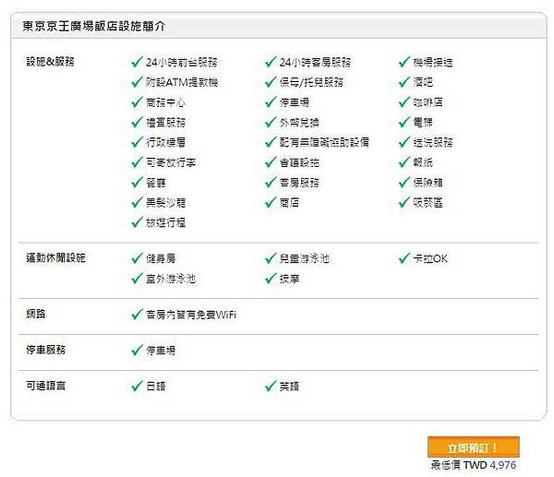554x477 pixels.
Task: Click the lowest price TWD 4,976 text
Action: [x=473, y=465]
